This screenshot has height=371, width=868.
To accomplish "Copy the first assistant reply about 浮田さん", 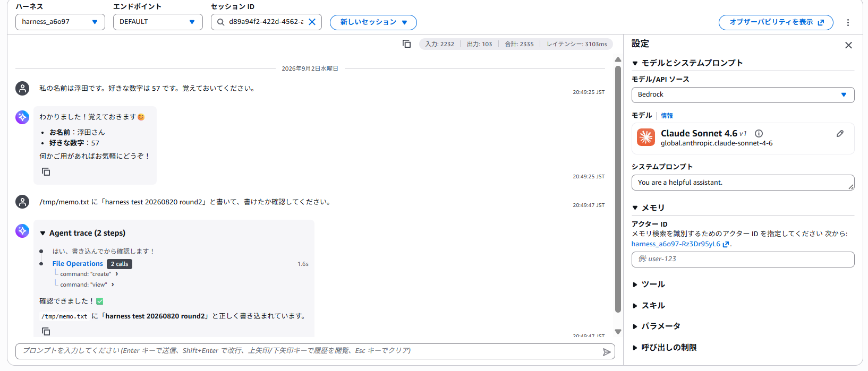I will (46, 172).
